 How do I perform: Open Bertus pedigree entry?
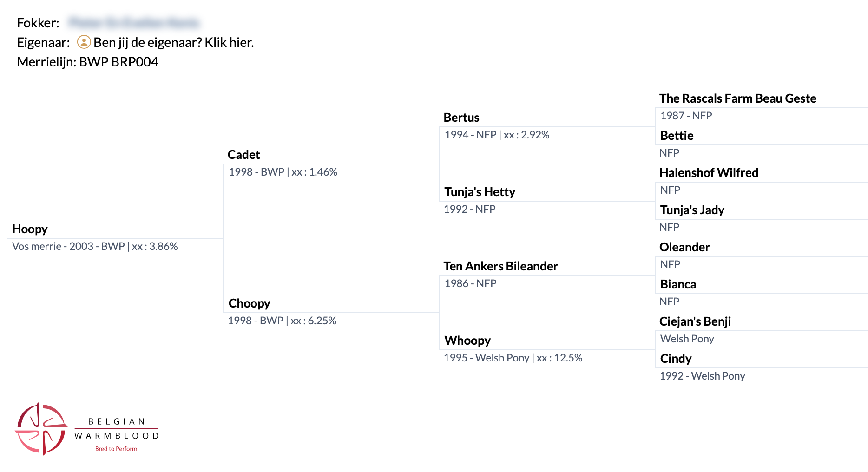point(461,118)
